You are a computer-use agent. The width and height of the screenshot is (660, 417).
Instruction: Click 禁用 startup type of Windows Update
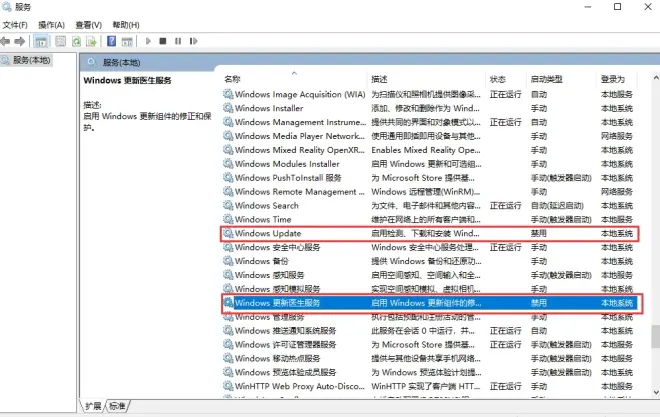(538, 233)
